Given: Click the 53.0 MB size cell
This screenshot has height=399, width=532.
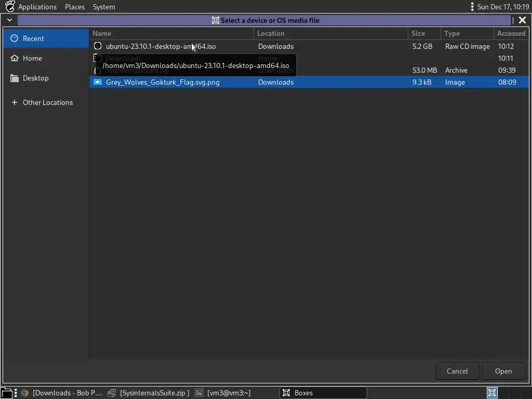Looking at the screenshot, I should [x=425, y=70].
